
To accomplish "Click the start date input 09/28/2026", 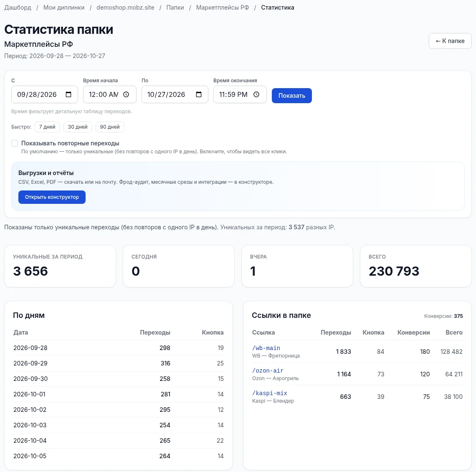I will 45,94.
